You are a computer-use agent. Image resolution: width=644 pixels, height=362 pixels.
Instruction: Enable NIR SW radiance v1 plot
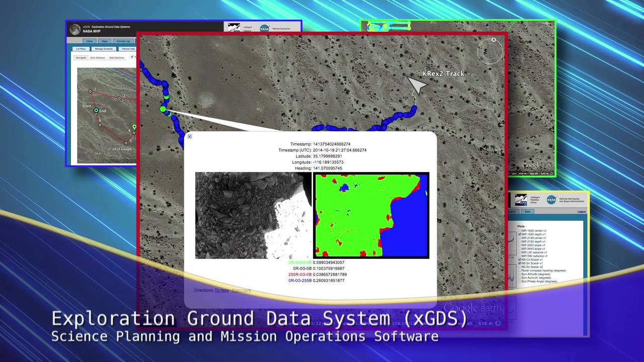519,256
